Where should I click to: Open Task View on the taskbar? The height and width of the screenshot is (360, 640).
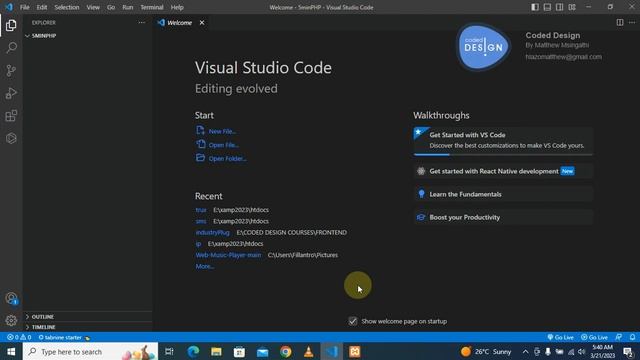(169, 351)
